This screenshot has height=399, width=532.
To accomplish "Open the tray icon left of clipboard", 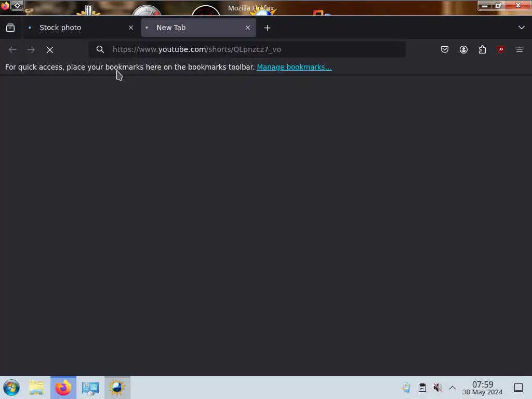I will (x=406, y=388).
